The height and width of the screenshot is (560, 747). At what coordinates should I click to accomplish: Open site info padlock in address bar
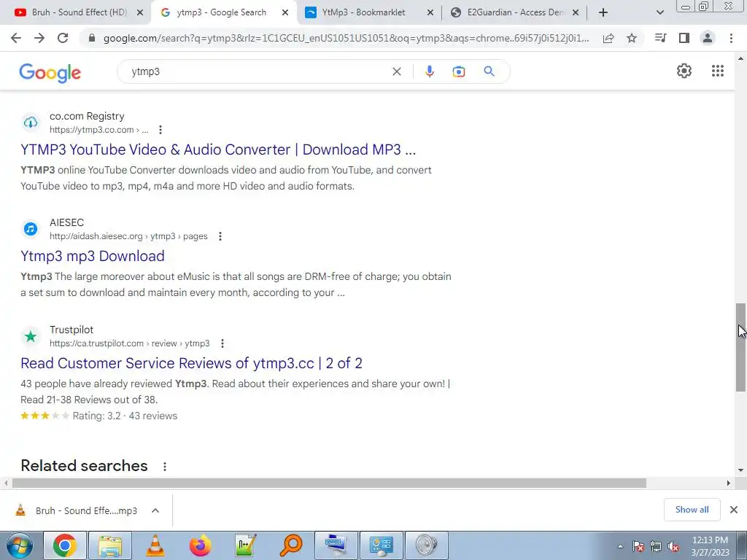tap(93, 38)
